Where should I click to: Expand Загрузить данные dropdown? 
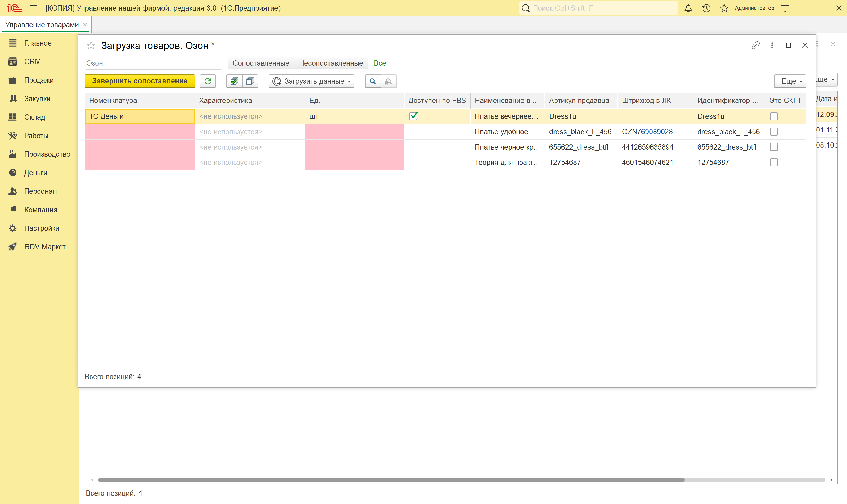312,81
